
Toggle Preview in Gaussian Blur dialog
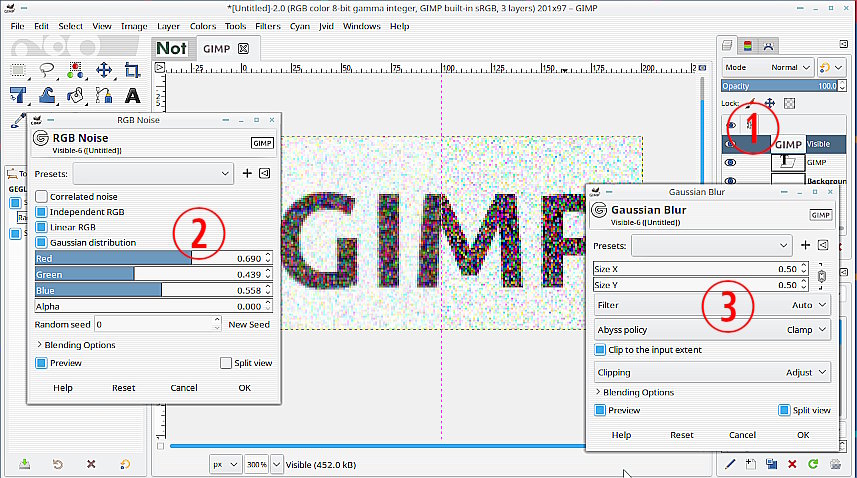[x=600, y=410]
